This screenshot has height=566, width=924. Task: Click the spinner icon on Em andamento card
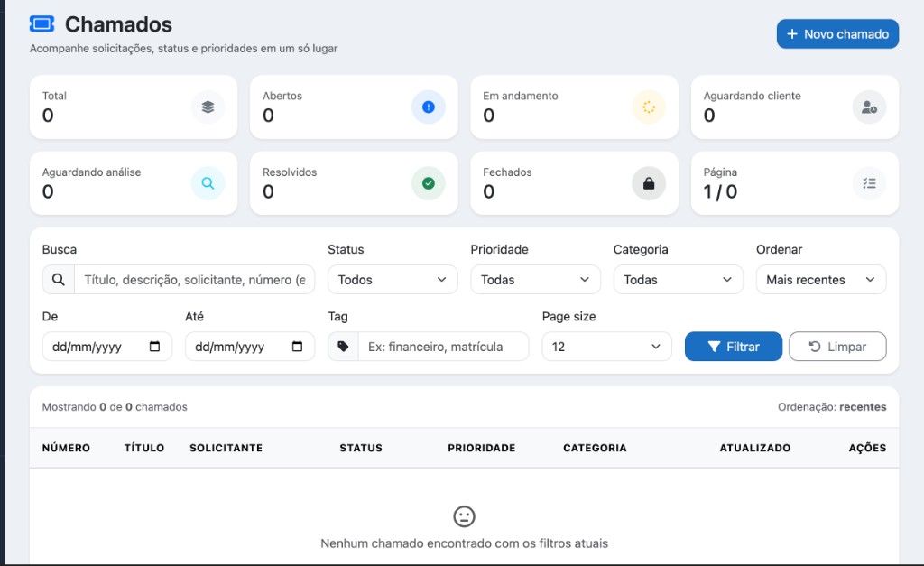649,107
